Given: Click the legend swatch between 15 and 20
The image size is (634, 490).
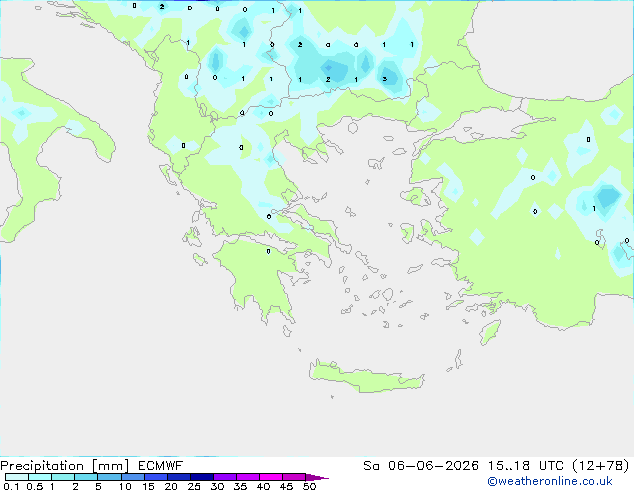Looking at the screenshot, I should pos(155,477).
